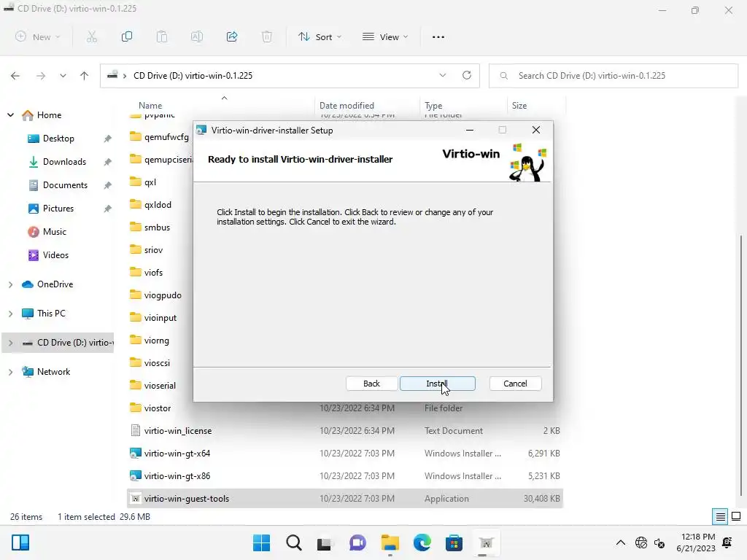Go back with the left arrow
Viewport: 747px width, 560px height.
point(15,76)
